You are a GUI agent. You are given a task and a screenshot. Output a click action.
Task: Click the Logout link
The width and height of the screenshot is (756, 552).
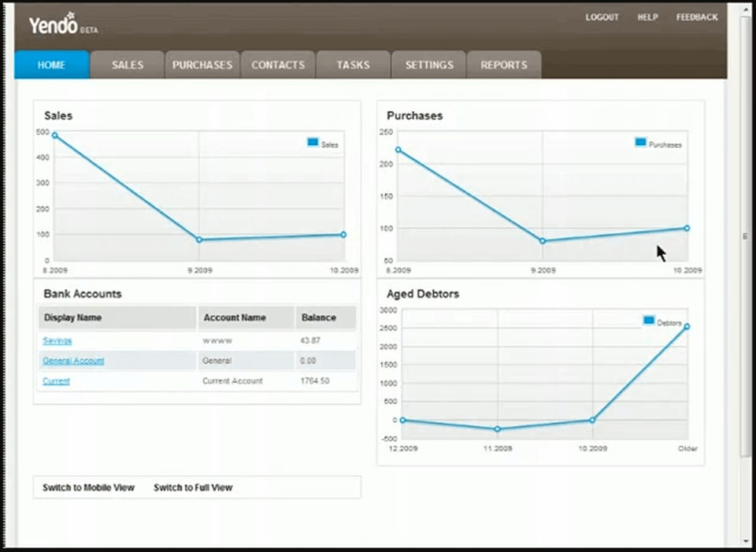[x=602, y=17]
